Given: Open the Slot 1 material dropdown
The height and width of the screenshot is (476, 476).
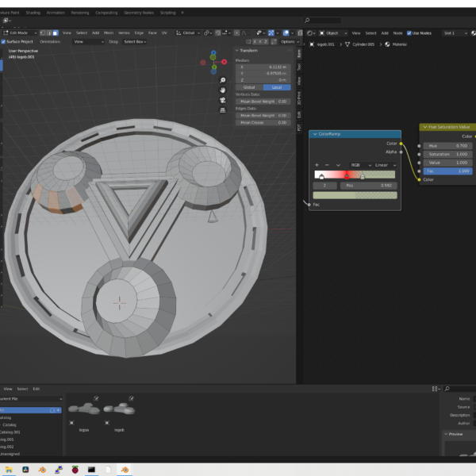Looking at the screenshot, I should click(x=454, y=33).
